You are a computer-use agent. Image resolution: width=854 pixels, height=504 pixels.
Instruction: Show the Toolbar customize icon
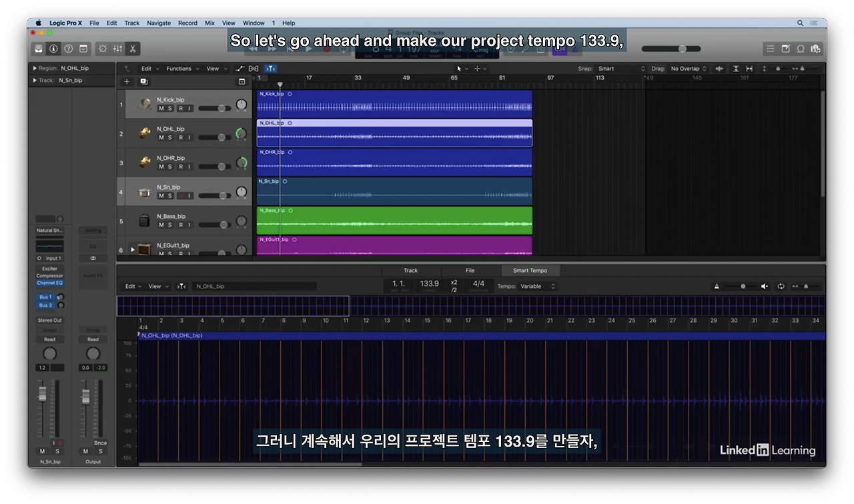tap(83, 49)
